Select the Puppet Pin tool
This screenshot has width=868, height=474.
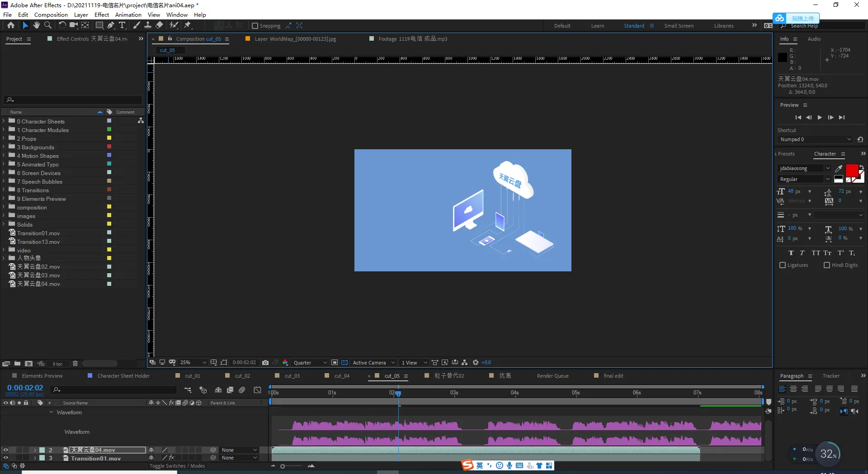(188, 25)
